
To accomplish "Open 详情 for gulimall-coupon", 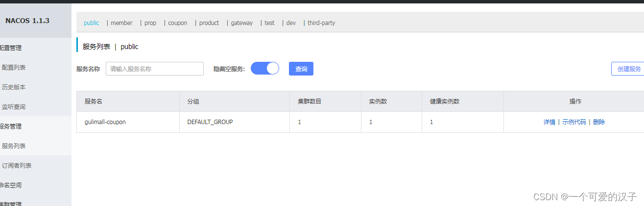I will click(x=549, y=122).
